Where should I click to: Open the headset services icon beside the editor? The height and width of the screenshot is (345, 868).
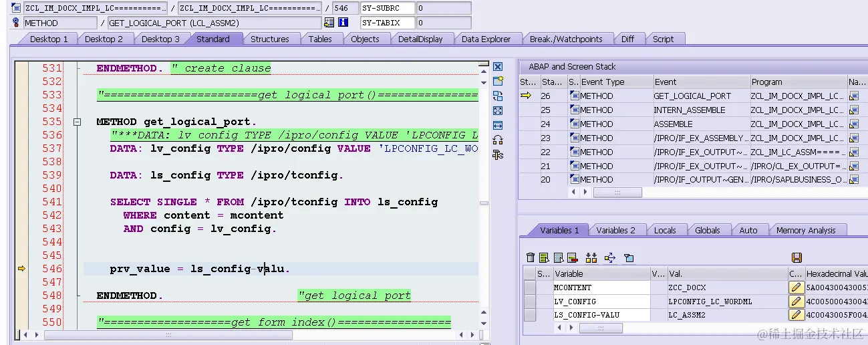498,140
